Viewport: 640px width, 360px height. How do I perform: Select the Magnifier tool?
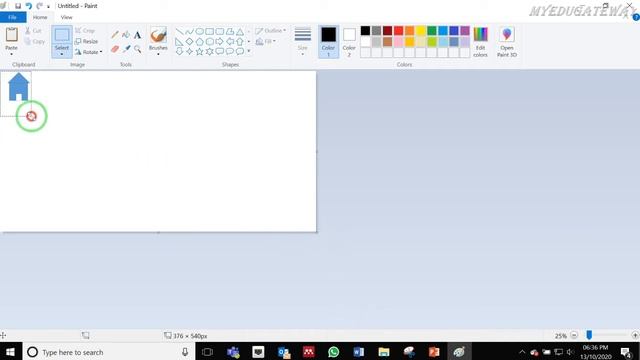click(x=138, y=49)
